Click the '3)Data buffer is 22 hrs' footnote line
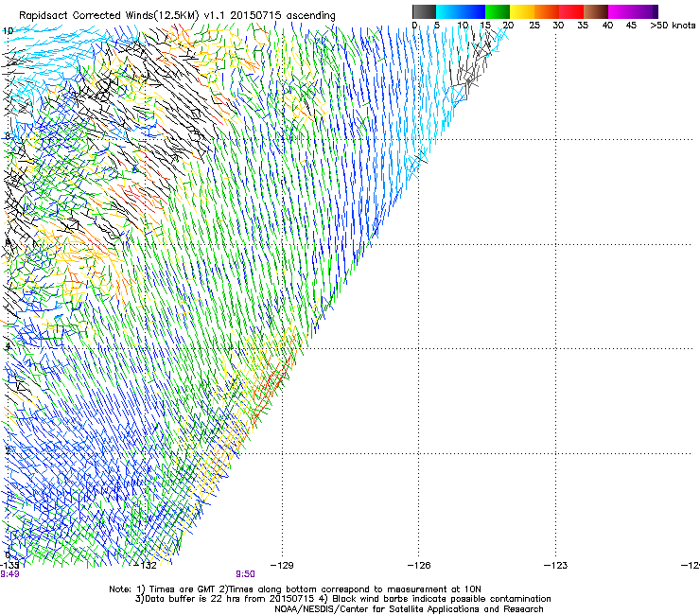 pyautogui.click(x=342, y=599)
